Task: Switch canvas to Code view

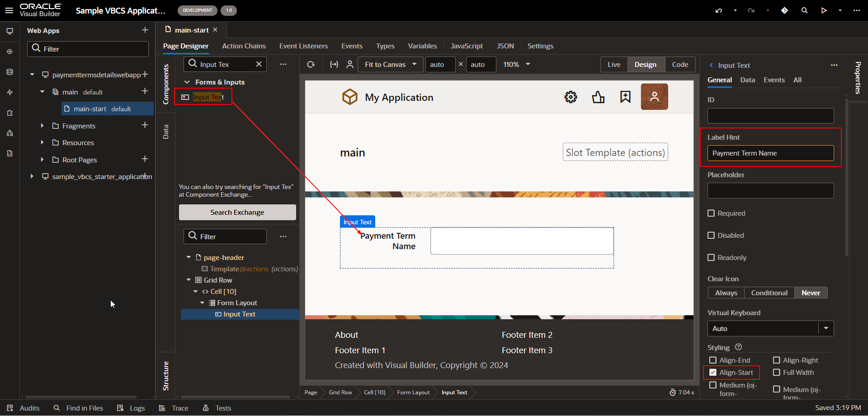Action: pos(680,65)
